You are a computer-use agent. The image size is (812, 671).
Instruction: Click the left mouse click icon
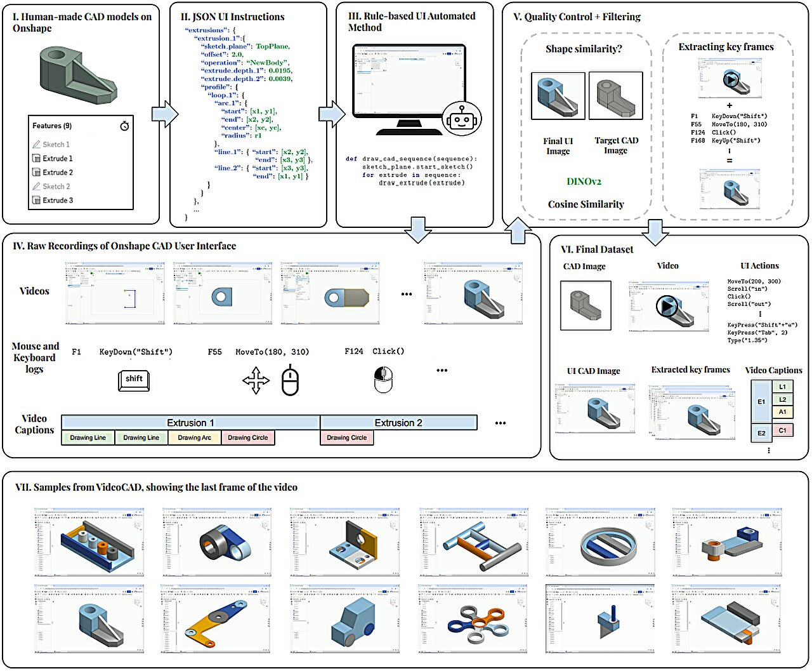coord(384,379)
